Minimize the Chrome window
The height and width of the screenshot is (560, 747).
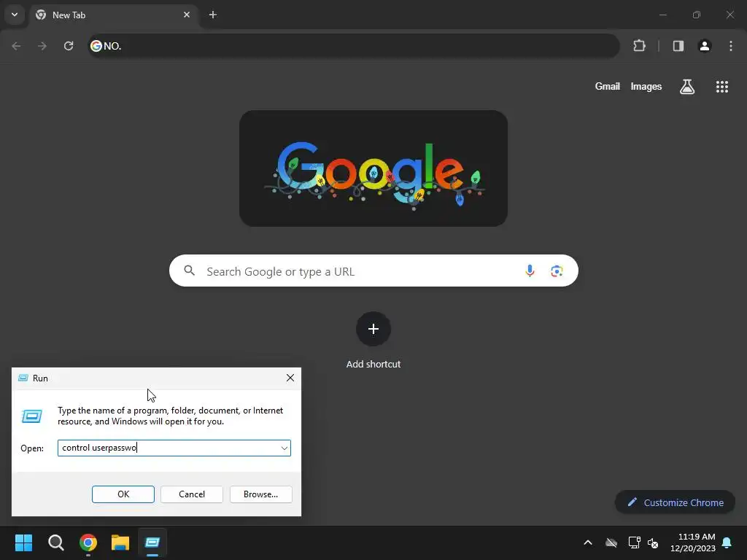pos(662,15)
